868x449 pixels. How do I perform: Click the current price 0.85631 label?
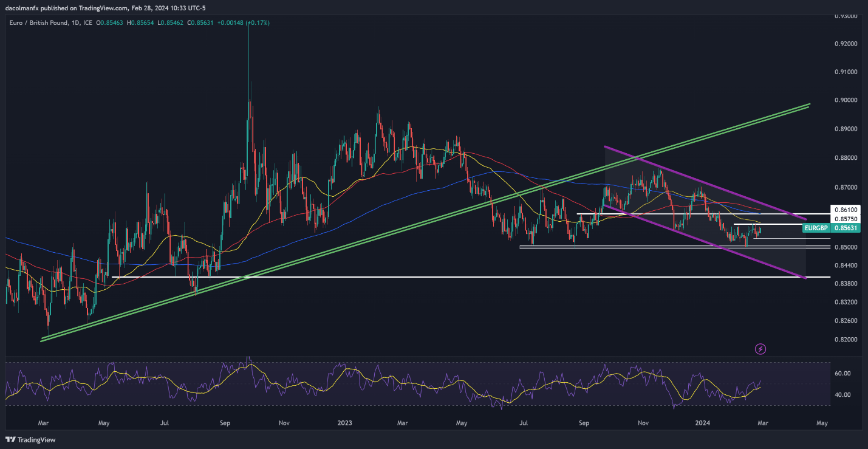tap(846, 228)
